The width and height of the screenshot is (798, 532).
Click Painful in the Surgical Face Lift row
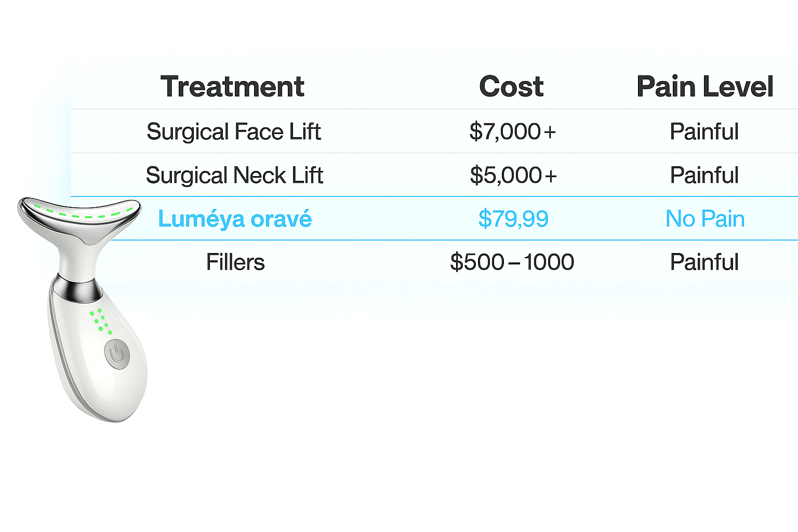click(x=704, y=131)
